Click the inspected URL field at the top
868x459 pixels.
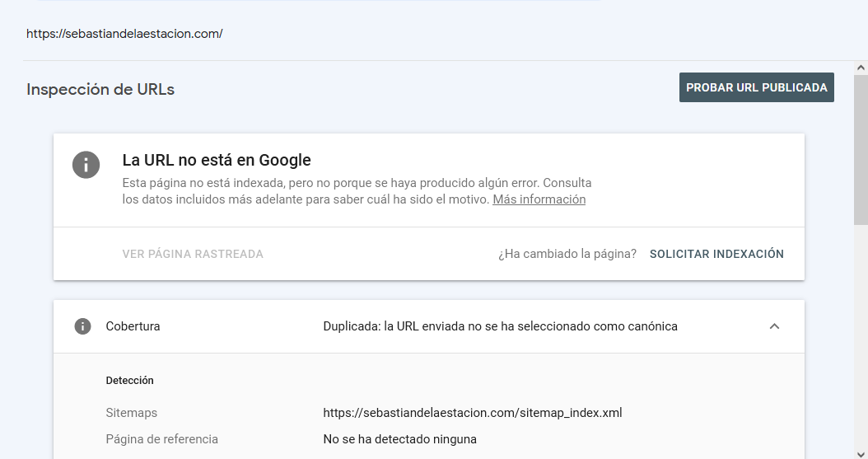coord(124,34)
